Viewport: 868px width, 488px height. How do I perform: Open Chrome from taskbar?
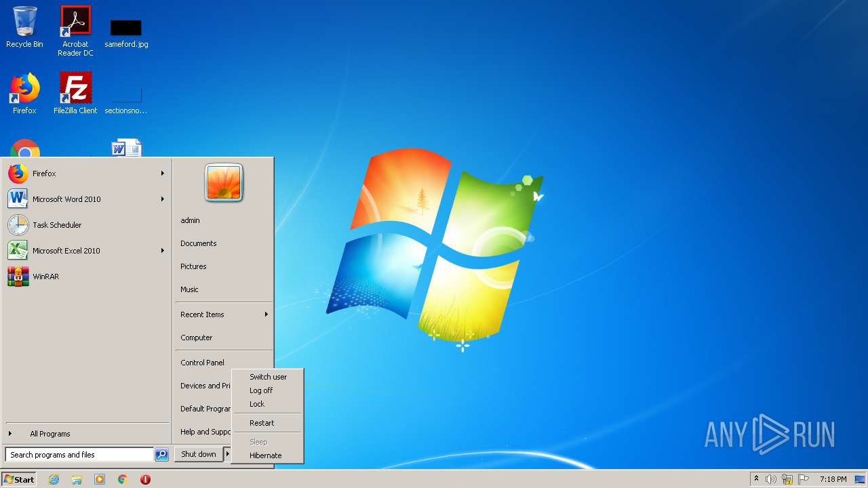123,479
